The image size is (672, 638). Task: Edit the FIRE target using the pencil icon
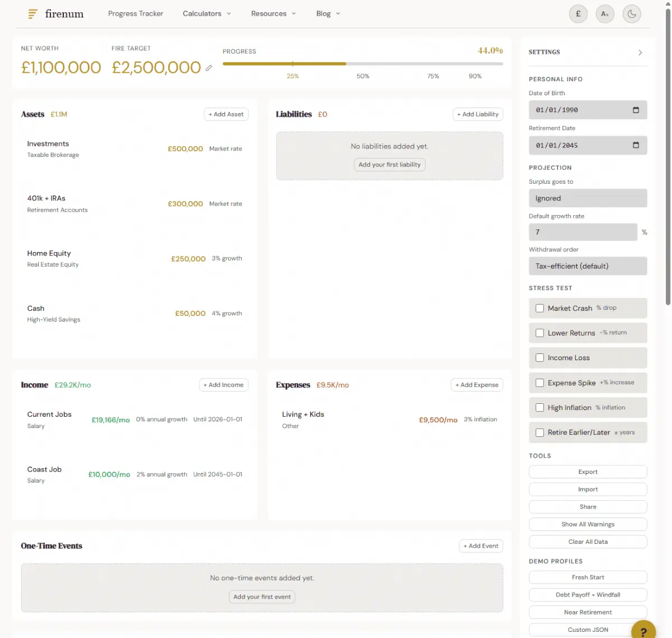point(209,68)
